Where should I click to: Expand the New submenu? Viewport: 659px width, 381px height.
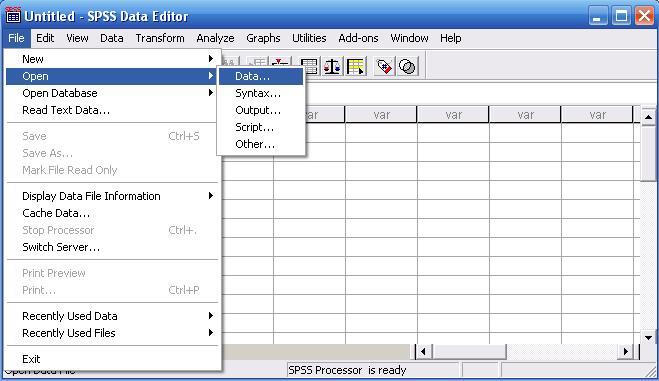coord(112,59)
